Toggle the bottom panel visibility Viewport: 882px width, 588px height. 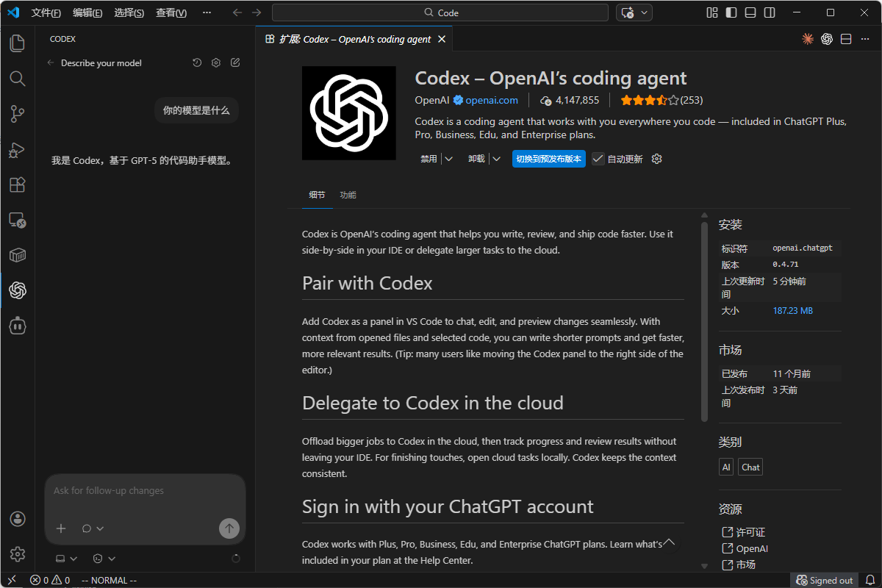(750, 12)
